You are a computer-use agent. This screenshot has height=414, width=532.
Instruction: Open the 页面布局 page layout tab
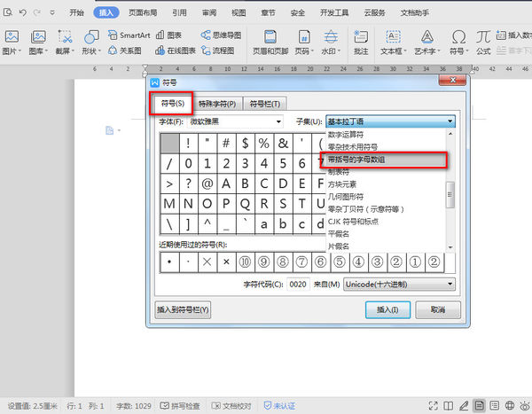point(143,13)
